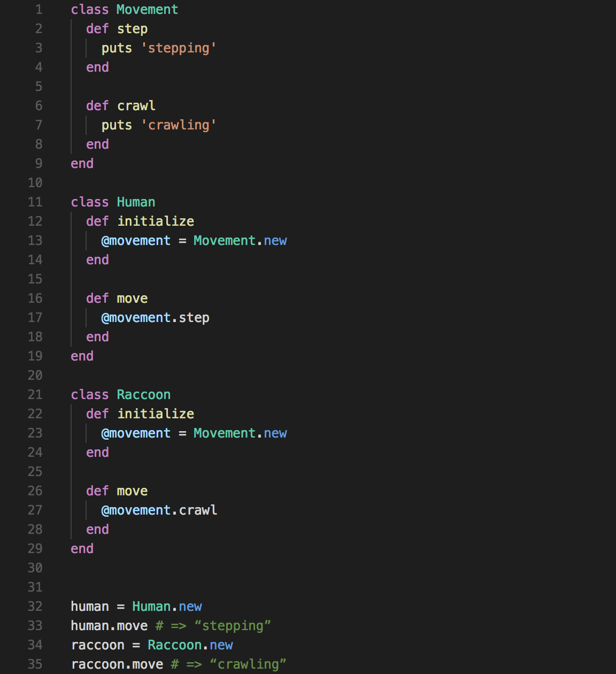This screenshot has width=616, height=674.
Task: Click the end keyword on line 29
Action: (82, 549)
